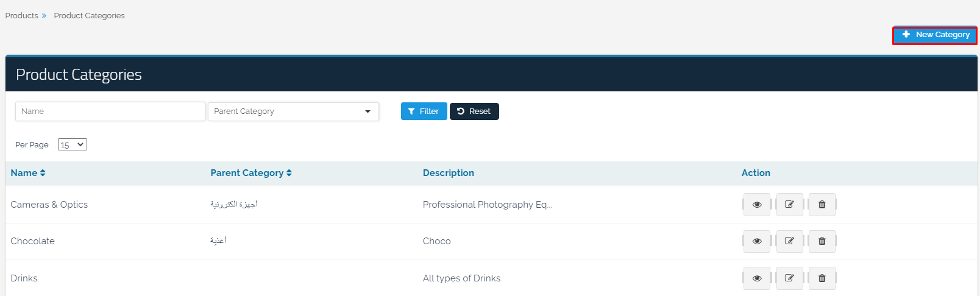Delete the Chocolate category
The width and height of the screenshot is (980, 296).
pos(822,241)
